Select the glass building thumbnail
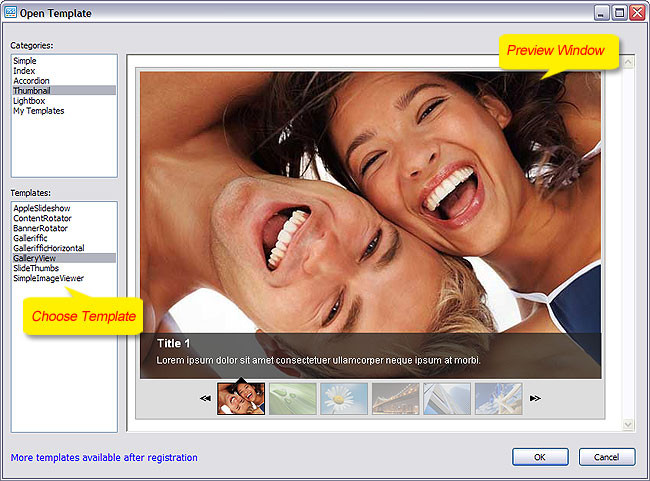This screenshot has height=481, width=650. [x=447, y=398]
